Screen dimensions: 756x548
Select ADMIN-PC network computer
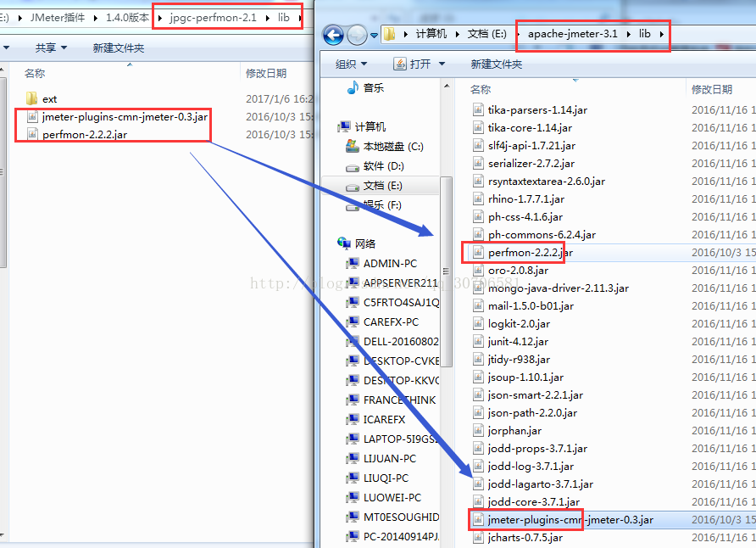(x=381, y=263)
